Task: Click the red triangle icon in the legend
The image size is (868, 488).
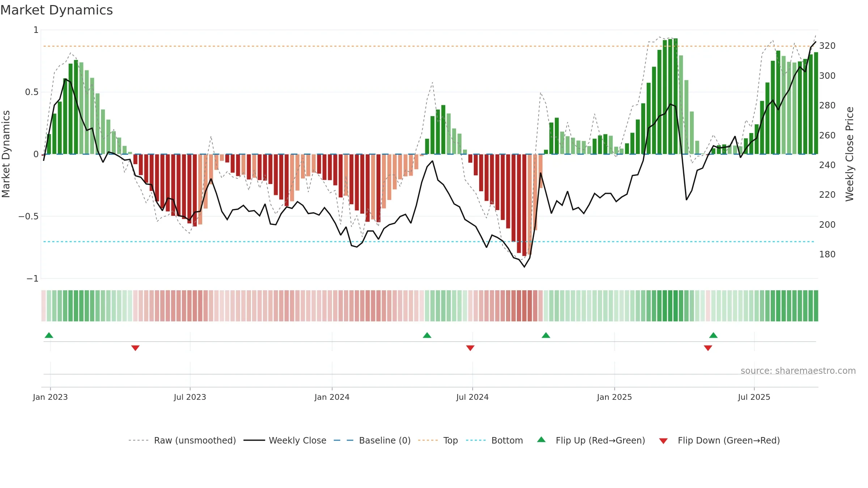Action: pyautogui.click(x=663, y=441)
